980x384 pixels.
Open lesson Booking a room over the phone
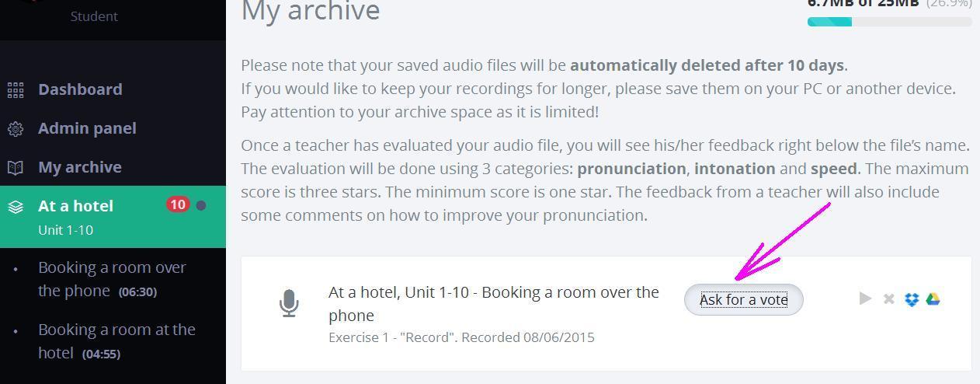coord(113,279)
